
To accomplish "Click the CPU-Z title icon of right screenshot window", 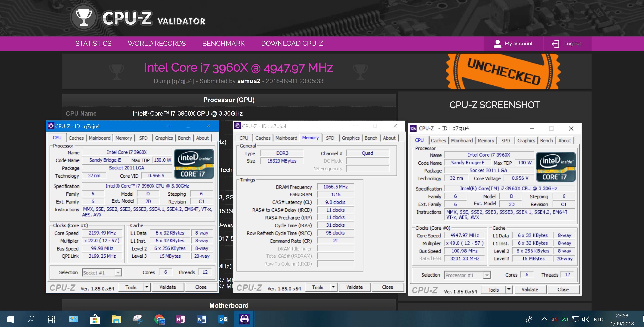I will point(413,128).
